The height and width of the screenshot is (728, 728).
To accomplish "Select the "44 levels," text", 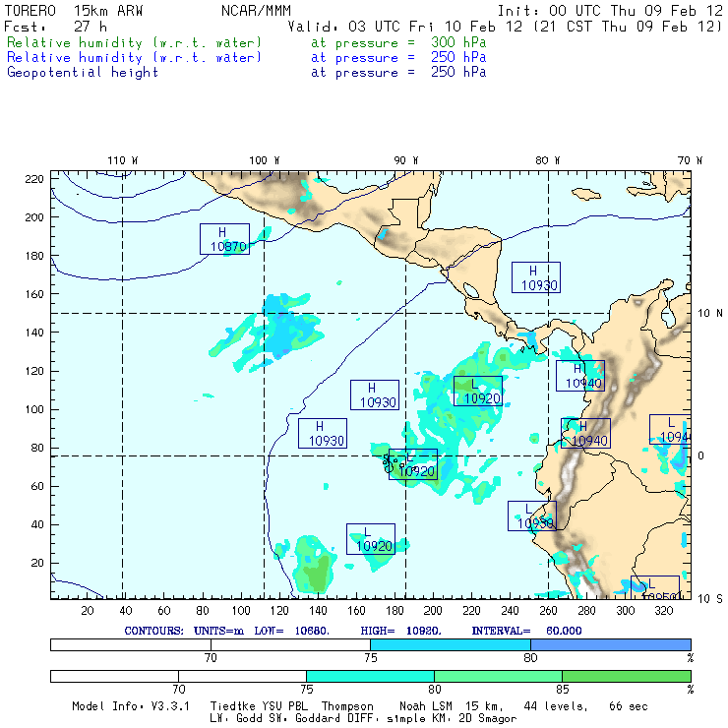I will click(x=556, y=706).
